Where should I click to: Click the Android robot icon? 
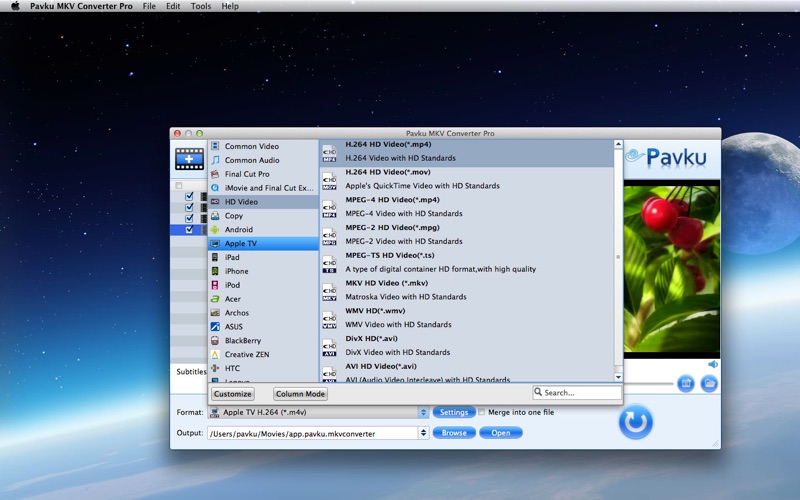(x=215, y=230)
